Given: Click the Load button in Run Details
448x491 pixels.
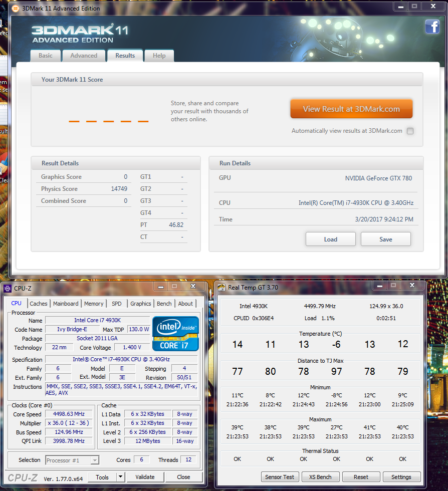Looking at the screenshot, I should (331, 239).
